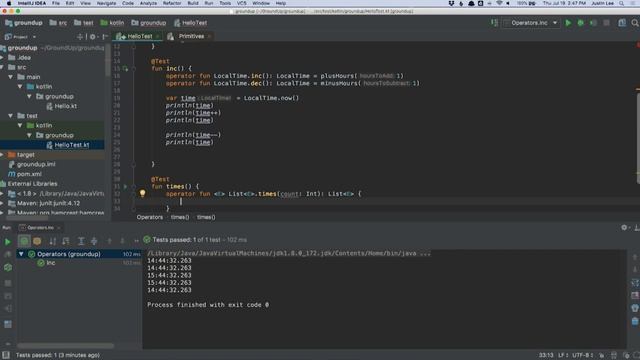Toggle Show Ignored tests filter
This screenshot has height=360, width=640.
point(37,241)
